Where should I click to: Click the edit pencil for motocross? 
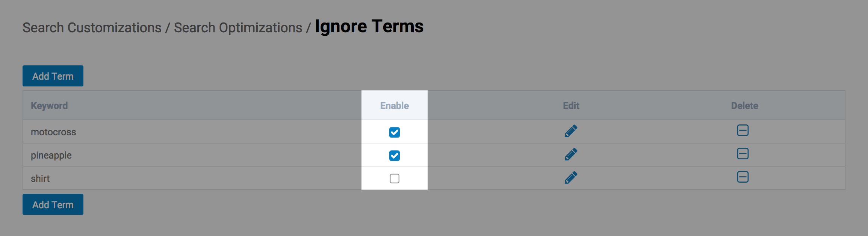point(571,131)
